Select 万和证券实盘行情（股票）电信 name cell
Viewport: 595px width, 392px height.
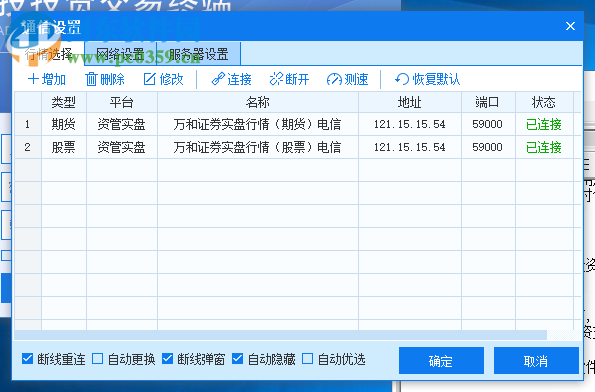pos(258,147)
